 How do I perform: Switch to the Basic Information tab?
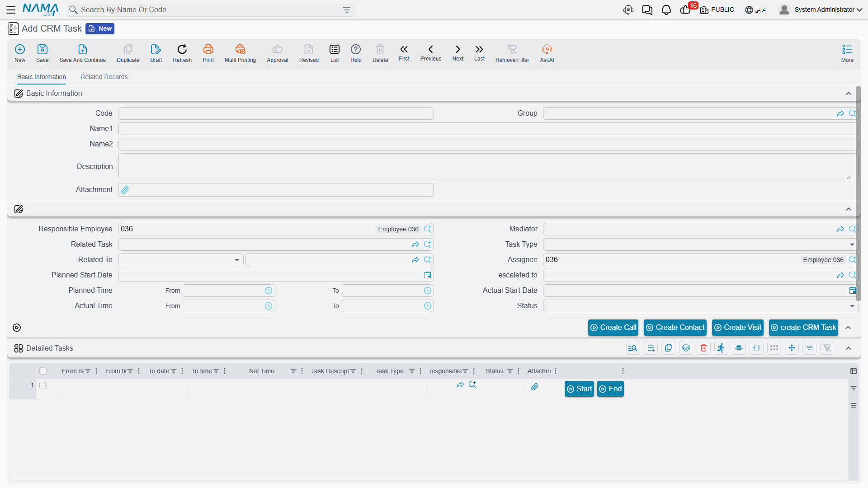42,77
